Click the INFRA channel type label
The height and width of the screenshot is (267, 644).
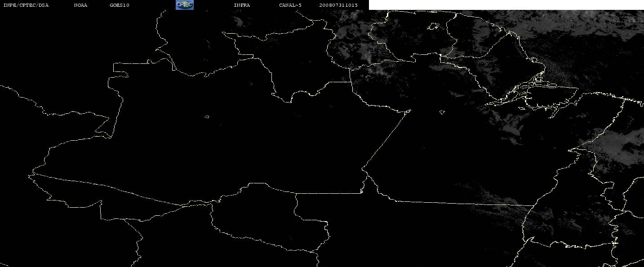242,5
